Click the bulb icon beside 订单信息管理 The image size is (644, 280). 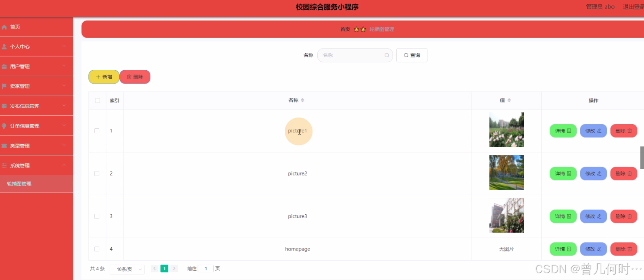pos(4,126)
